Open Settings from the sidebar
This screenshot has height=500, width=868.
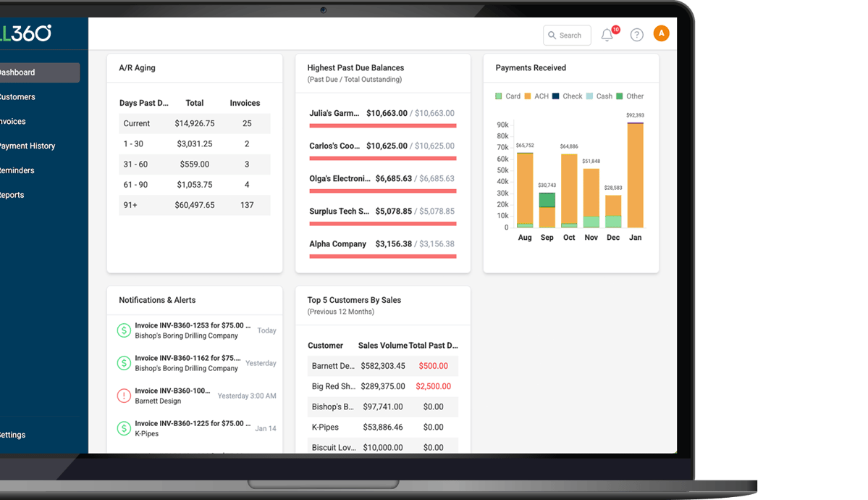[x=13, y=434]
